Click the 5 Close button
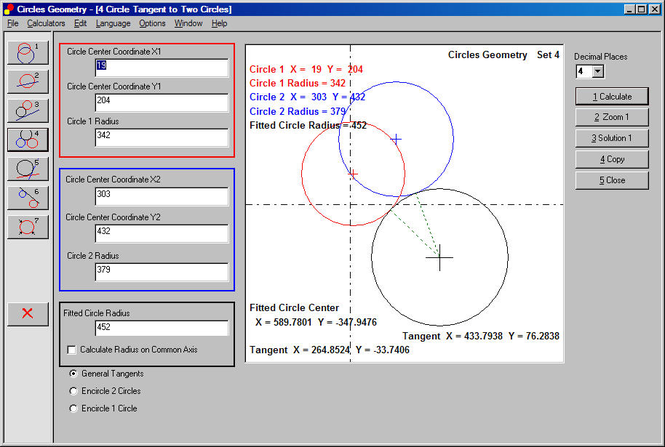665x447 pixels. pos(612,180)
